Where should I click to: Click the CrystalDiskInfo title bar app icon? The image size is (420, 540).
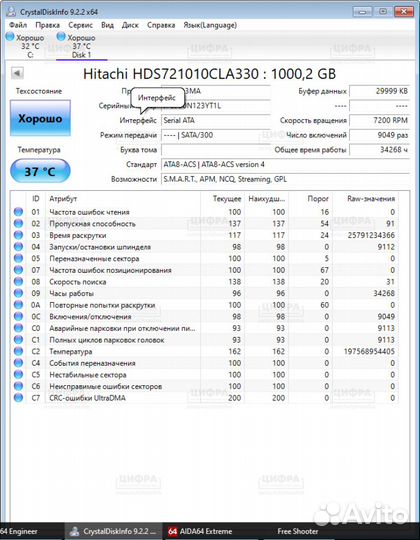(11, 11)
